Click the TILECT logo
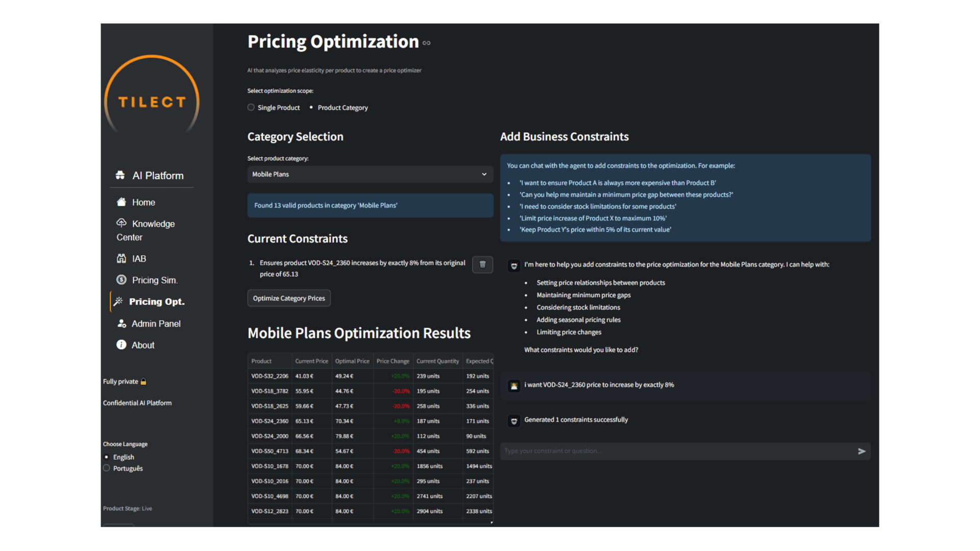Screen dimensions: 980x551 tap(152, 102)
